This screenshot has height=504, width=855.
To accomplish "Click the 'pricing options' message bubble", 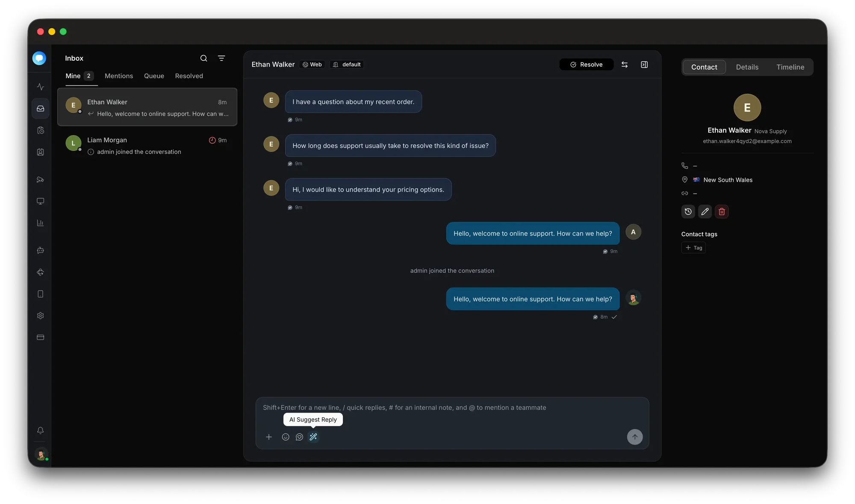I will point(368,190).
